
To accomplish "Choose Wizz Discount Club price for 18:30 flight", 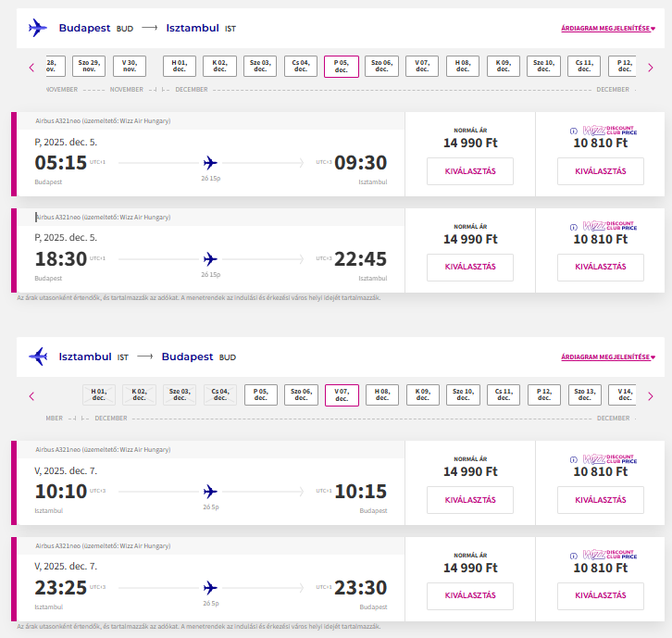I will [600, 268].
